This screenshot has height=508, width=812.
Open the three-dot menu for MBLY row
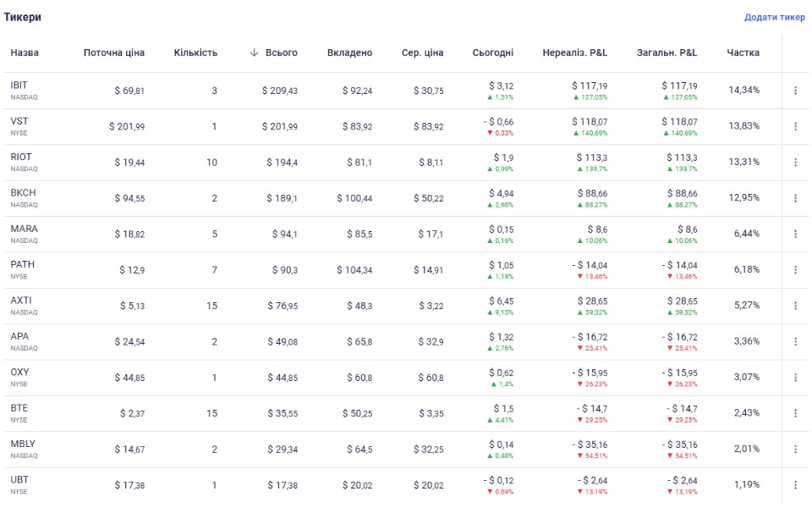point(795,449)
